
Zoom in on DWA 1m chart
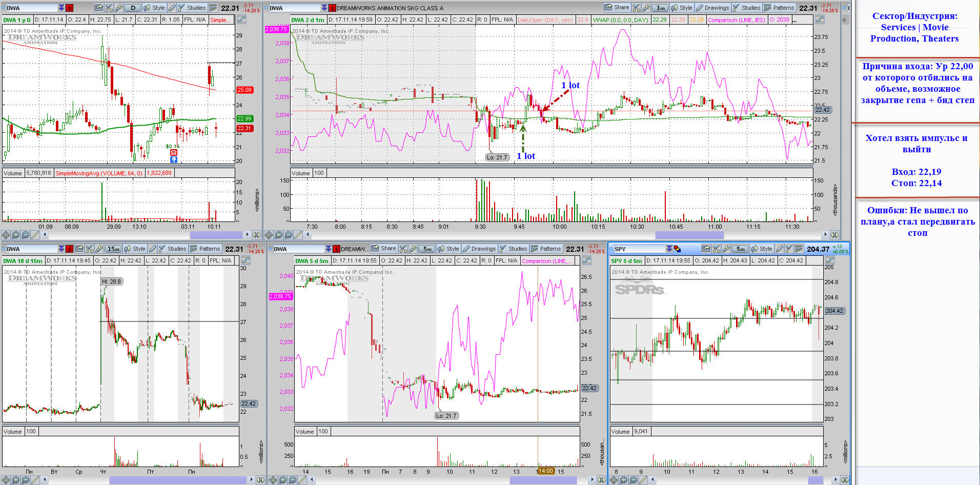[x=278, y=235]
